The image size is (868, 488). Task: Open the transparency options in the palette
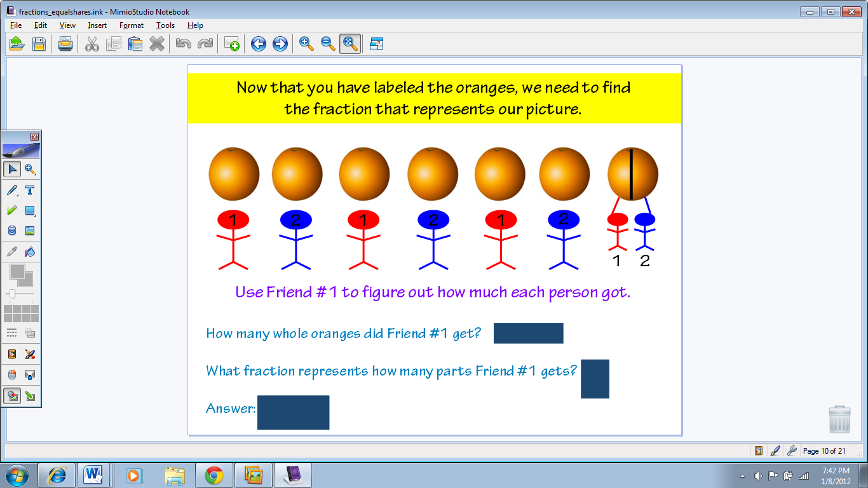(30, 333)
